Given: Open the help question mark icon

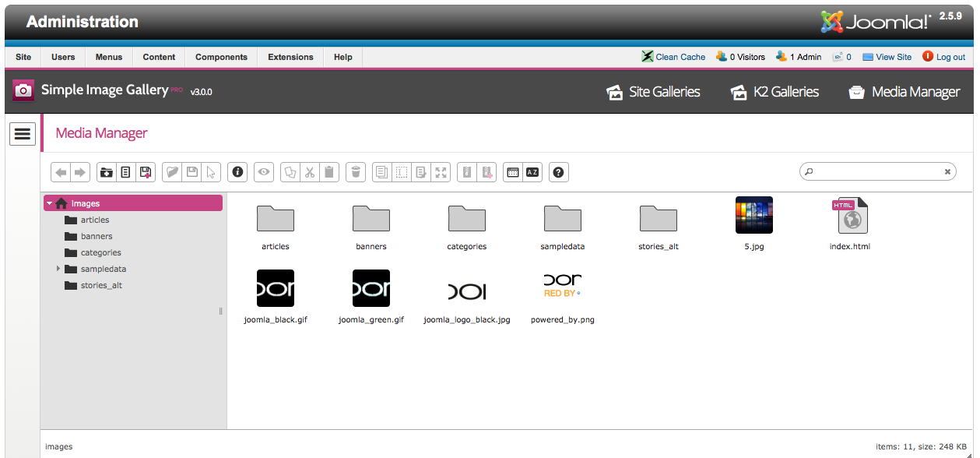Looking at the screenshot, I should click(557, 172).
